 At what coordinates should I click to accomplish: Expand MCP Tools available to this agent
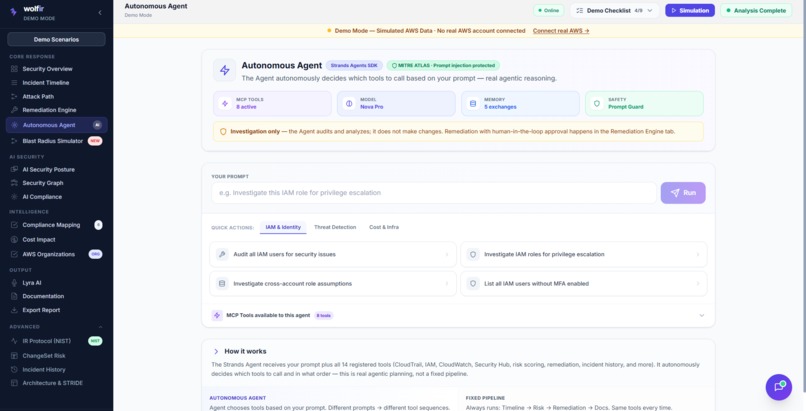click(x=458, y=315)
